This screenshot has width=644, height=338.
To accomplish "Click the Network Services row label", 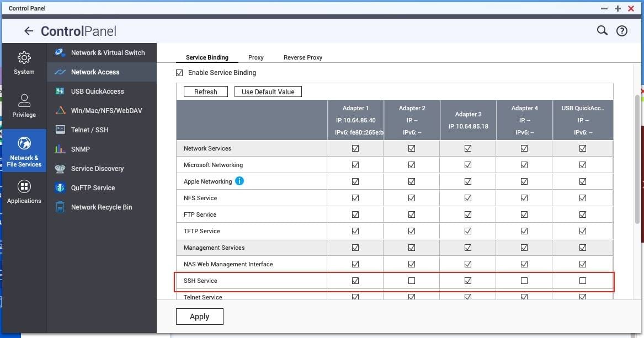I will coord(207,148).
